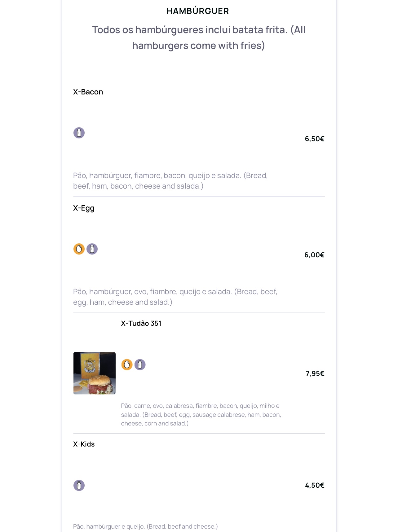Click the HAMBÚRGUER section heading

coord(198,11)
